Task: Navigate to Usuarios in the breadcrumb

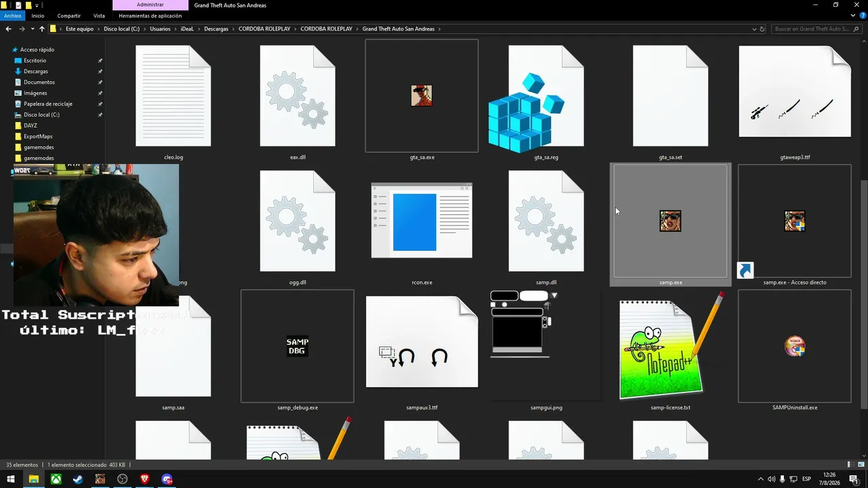Action: 160,29
